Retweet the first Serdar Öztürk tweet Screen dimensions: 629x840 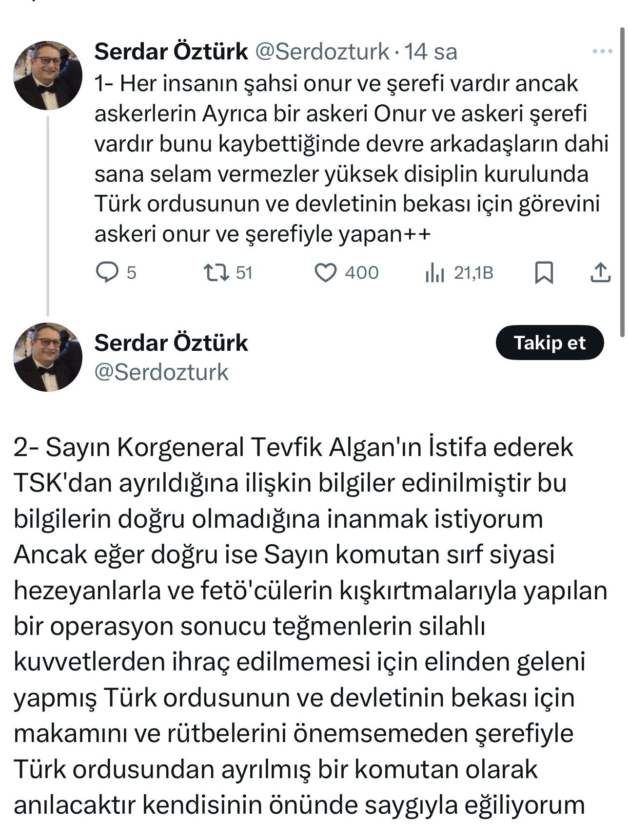(216, 272)
